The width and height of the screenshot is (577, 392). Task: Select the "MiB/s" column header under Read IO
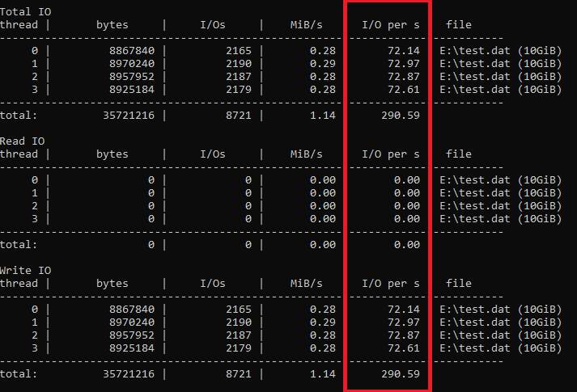tap(306, 154)
